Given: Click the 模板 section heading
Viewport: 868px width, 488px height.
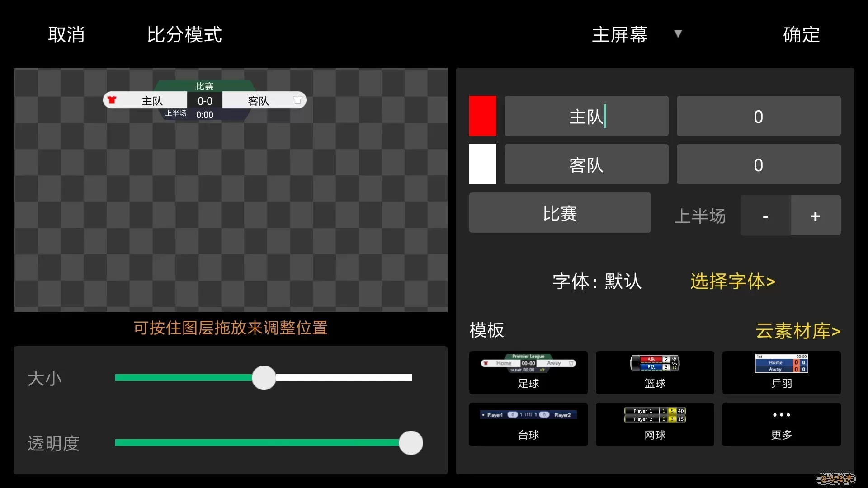Looking at the screenshot, I should 487,330.
